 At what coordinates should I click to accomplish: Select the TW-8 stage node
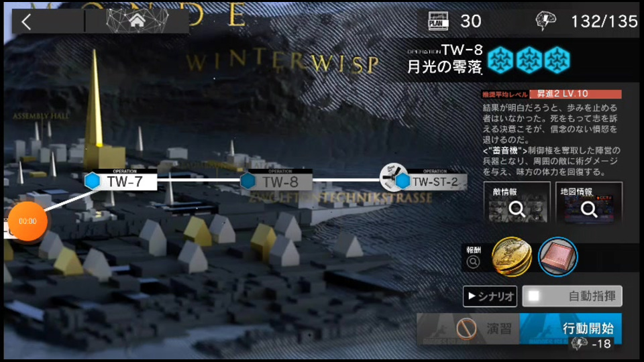pos(276,180)
